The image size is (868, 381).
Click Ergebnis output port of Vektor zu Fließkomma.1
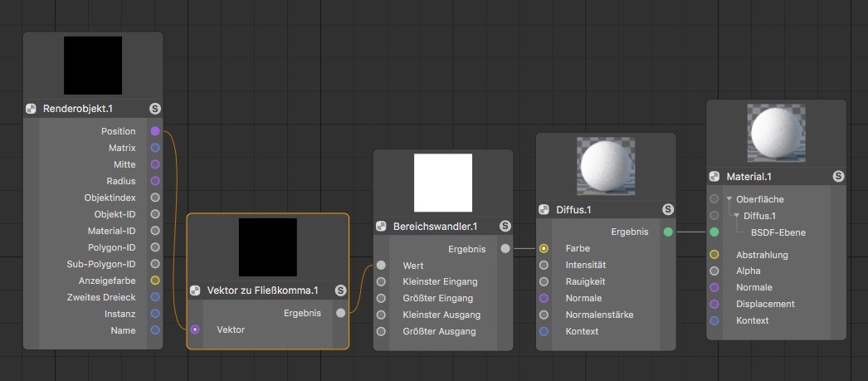[340, 313]
